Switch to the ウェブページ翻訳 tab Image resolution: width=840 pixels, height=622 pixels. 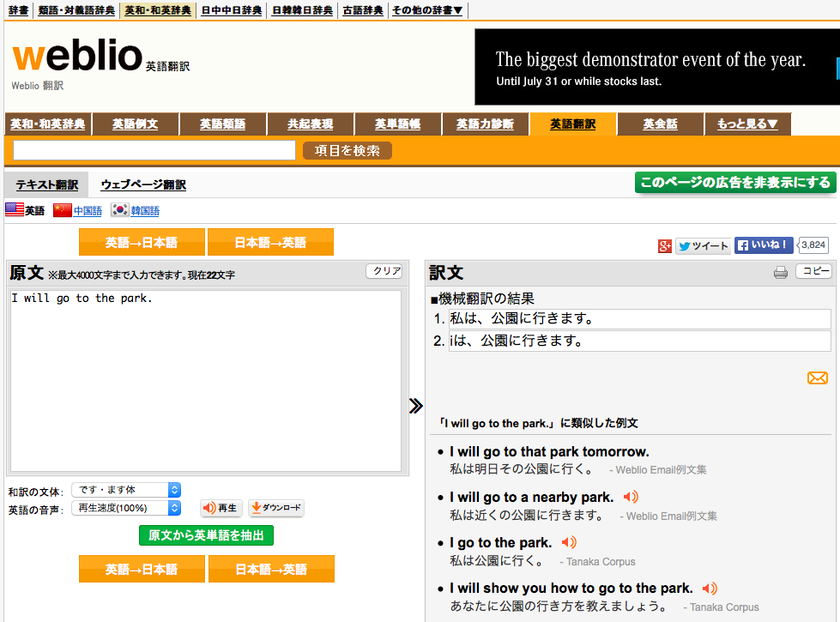[143, 184]
